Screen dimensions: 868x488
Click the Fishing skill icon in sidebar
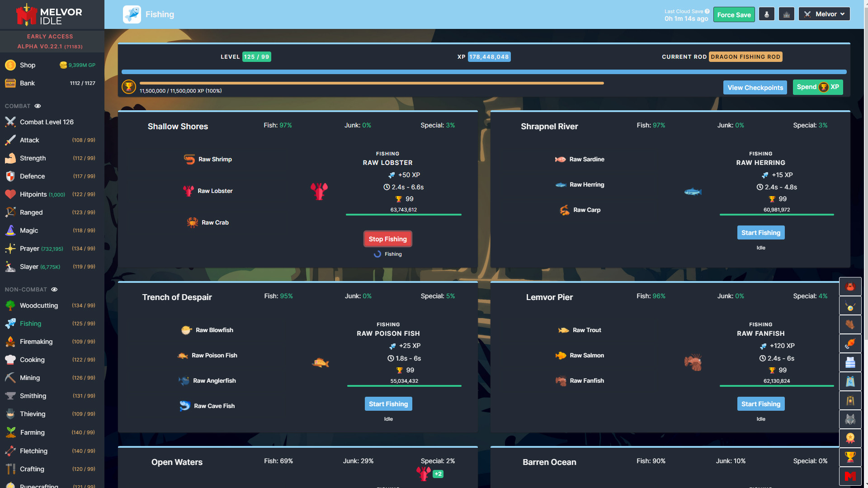click(10, 323)
